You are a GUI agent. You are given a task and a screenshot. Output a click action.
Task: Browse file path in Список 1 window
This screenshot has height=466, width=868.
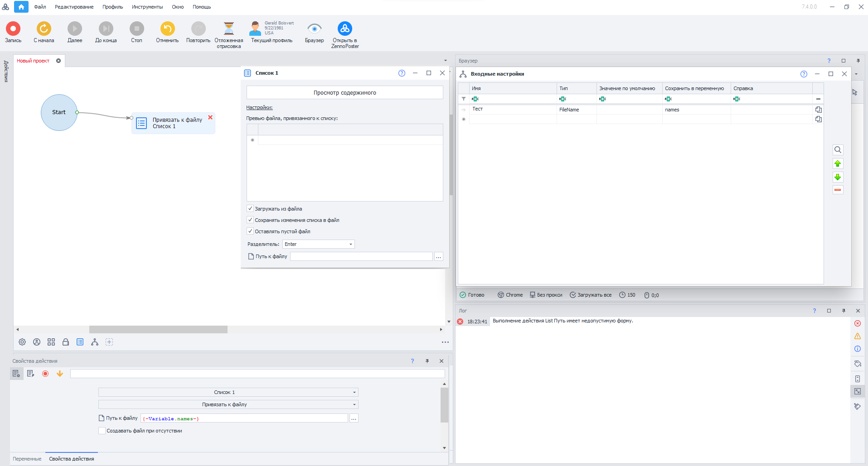pyautogui.click(x=438, y=256)
